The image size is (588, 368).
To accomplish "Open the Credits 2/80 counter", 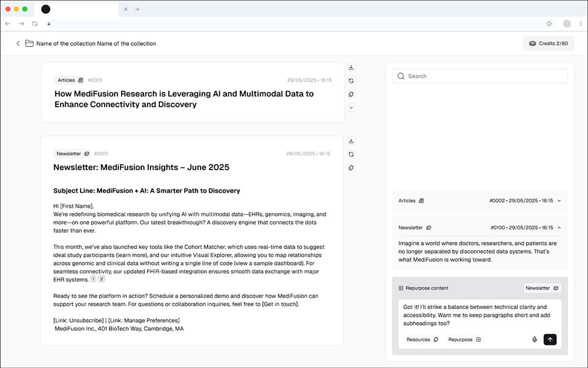I will 548,44.
